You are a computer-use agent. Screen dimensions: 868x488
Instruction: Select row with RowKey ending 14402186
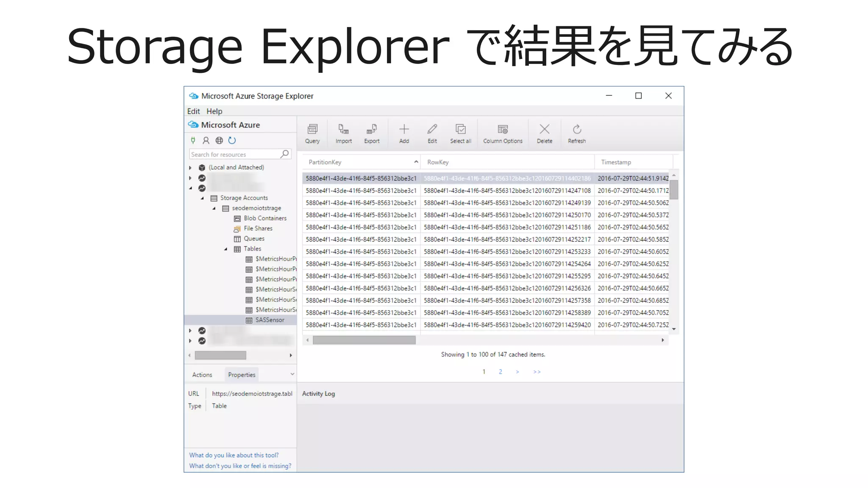pos(486,178)
